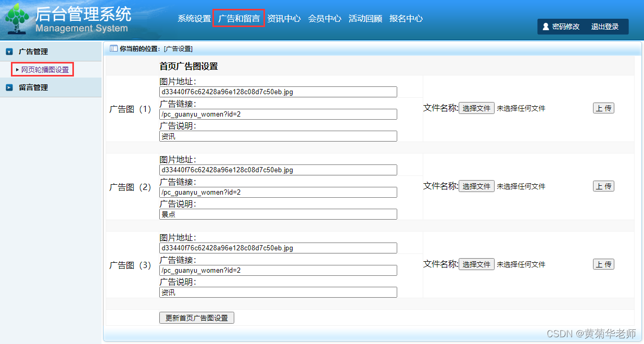
Task: Click 广告链接 field for 广告图（3）
Action: tap(278, 270)
